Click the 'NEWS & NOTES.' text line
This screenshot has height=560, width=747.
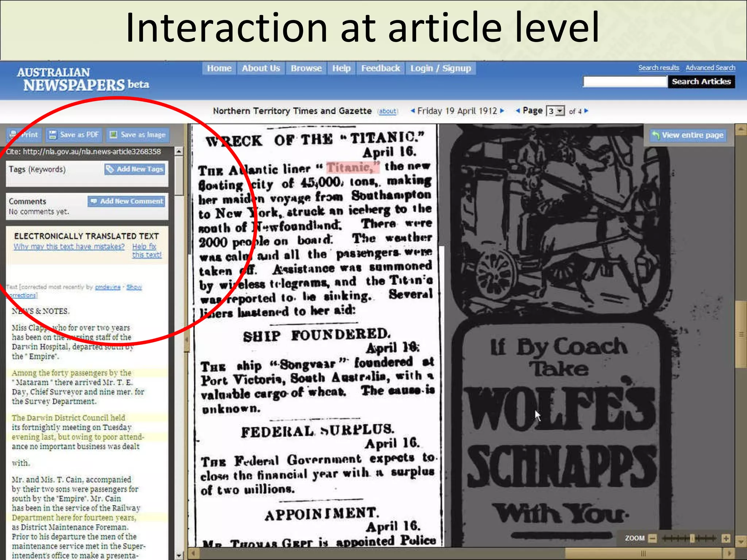pos(40,311)
